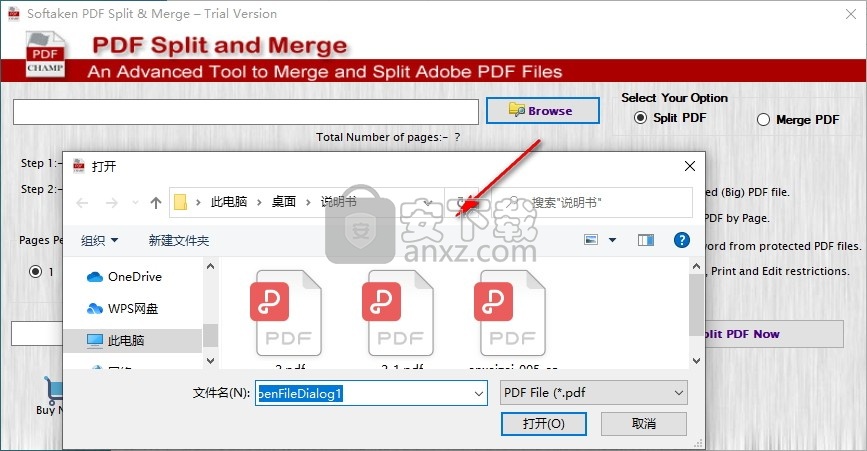Click 说明书 in the address breadcrumb

(x=338, y=202)
